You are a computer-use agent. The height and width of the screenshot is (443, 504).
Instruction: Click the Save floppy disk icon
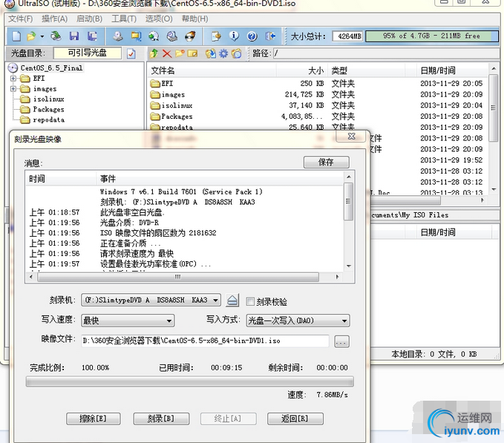(x=74, y=36)
